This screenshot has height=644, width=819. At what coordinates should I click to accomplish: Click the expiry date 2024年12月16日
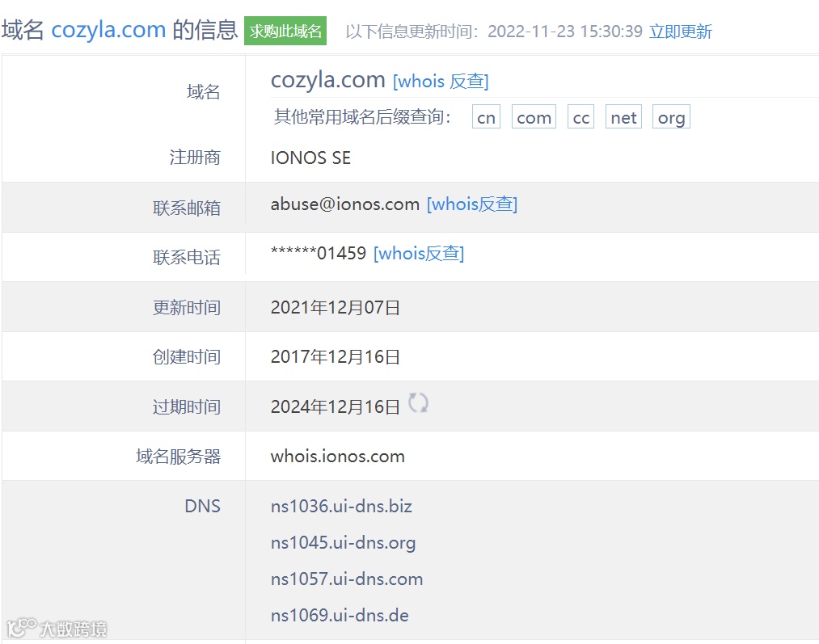[336, 406]
